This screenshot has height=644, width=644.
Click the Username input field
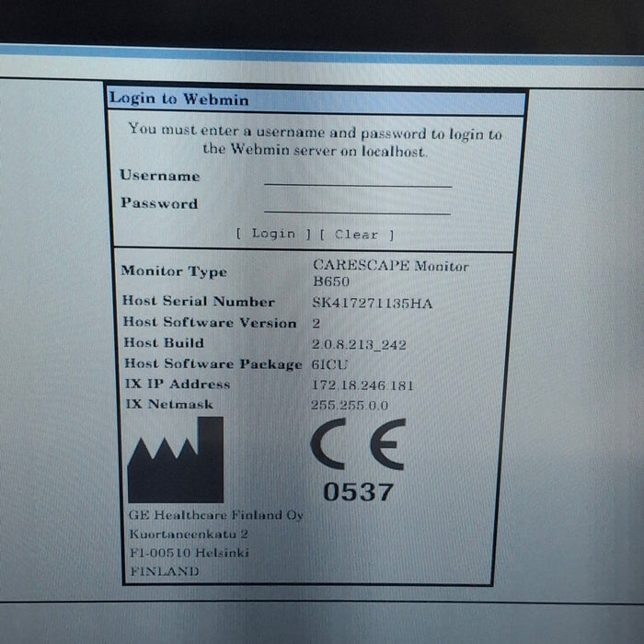pyautogui.click(x=357, y=178)
